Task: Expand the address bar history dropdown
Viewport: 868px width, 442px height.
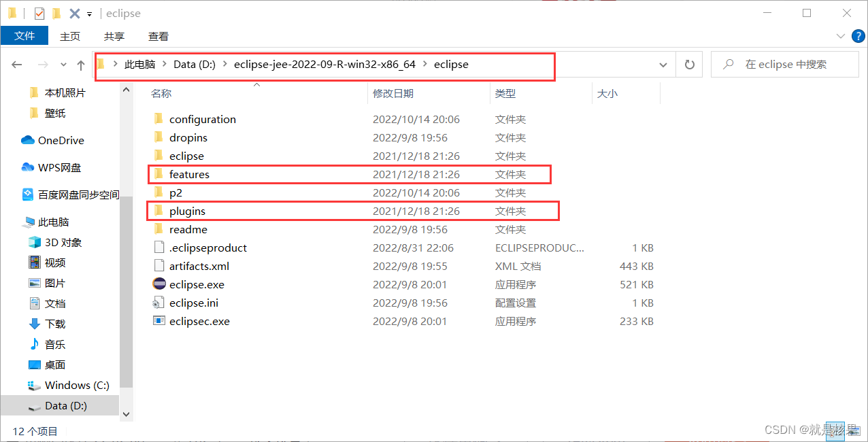Action: (x=663, y=65)
